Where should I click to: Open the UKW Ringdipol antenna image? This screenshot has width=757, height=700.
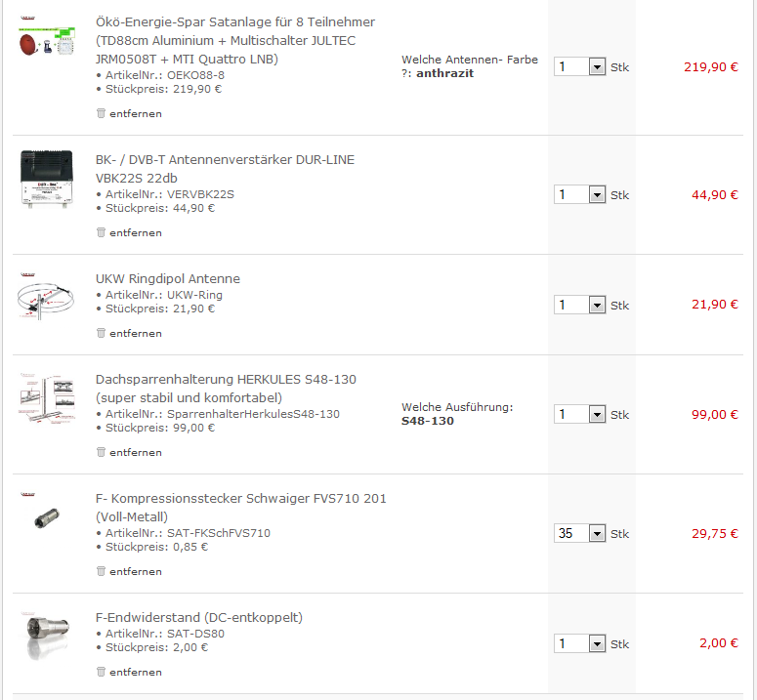[x=46, y=297]
